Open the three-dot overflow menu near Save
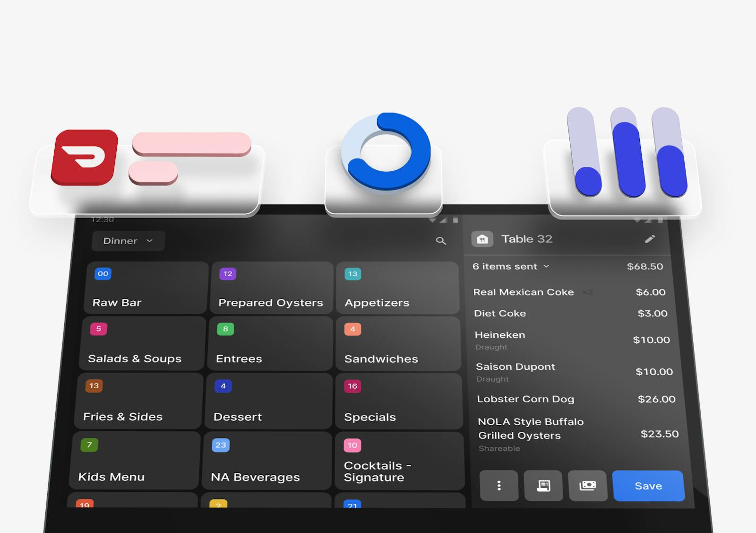This screenshot has height=533, width=756. (x=499, y=486)
